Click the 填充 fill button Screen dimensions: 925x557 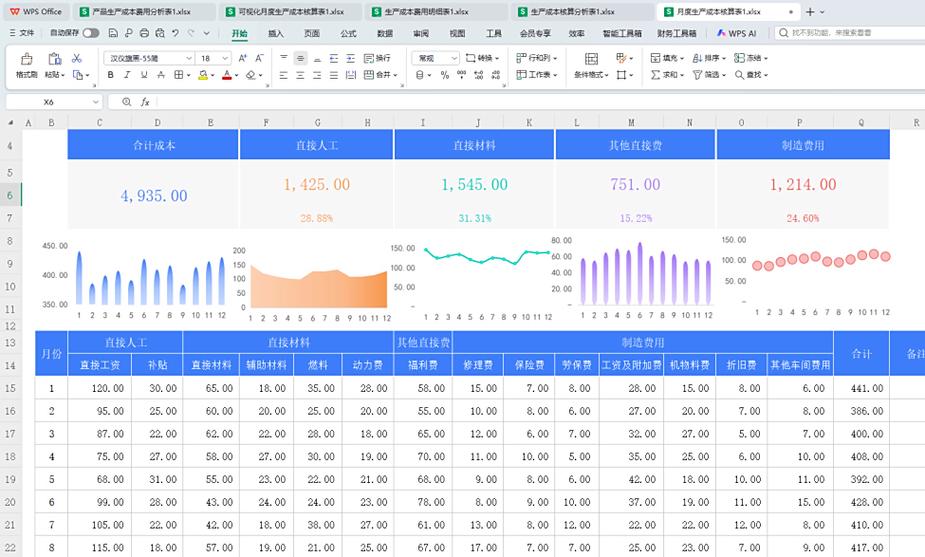pos(667,58)
